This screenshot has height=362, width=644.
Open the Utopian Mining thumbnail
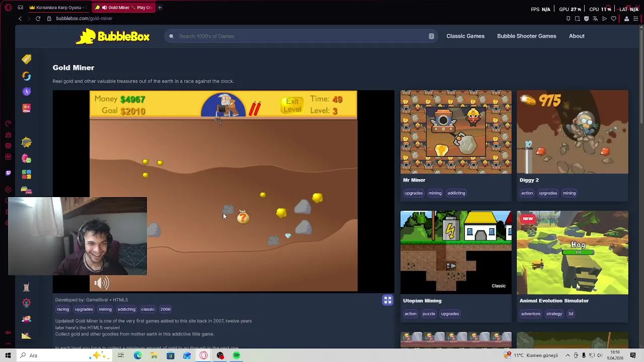tap(456, 252)
